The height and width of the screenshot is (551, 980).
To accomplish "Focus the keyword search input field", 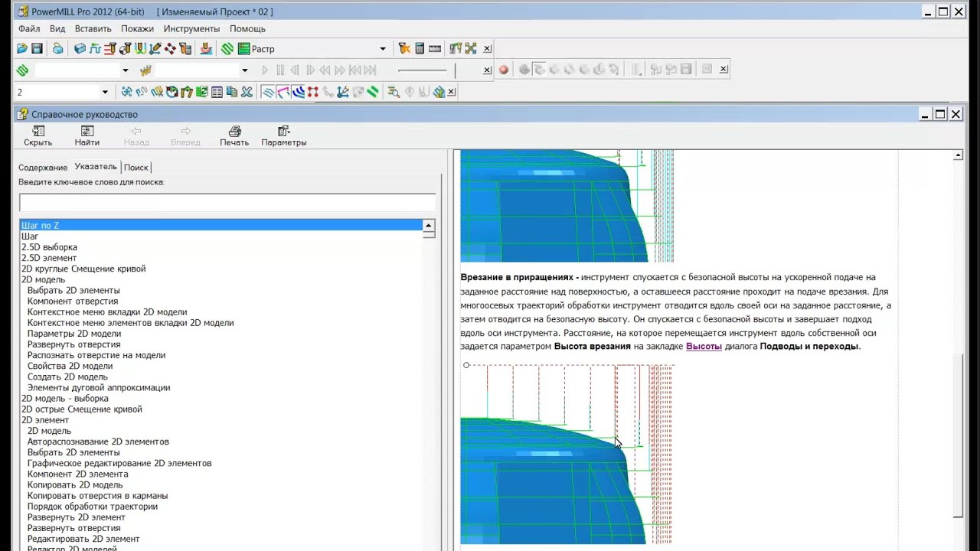I will [227, 202].
